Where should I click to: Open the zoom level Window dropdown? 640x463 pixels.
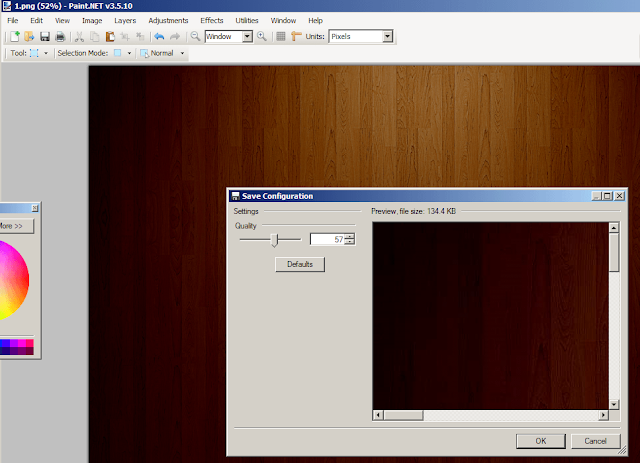247,36
